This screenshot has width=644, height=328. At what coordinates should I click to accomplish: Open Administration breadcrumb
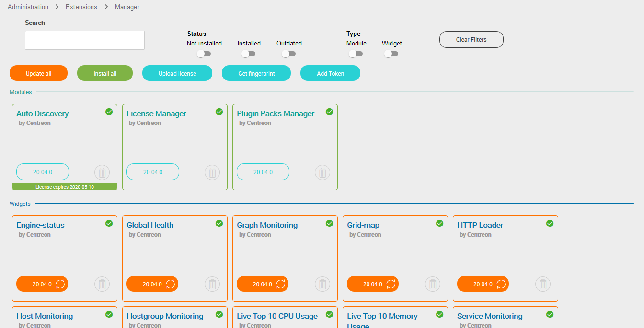click(28, 7)
